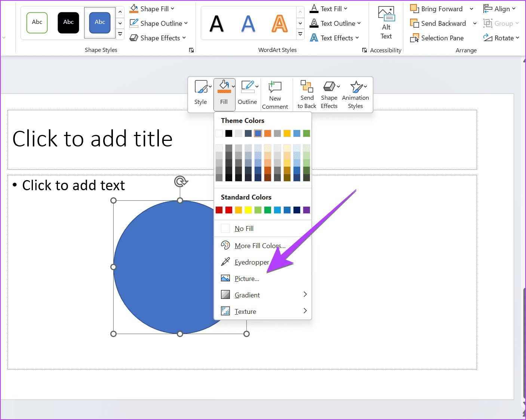Click More Fill Colors option
The image size is (526, 420).
coord(259,246)
